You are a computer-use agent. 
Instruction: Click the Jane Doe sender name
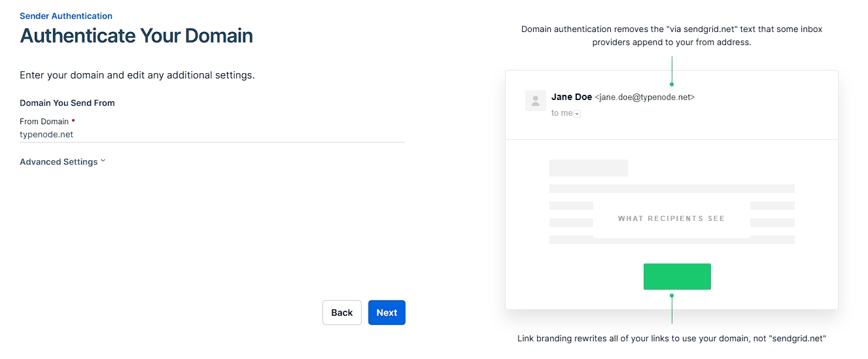(571, 97)
